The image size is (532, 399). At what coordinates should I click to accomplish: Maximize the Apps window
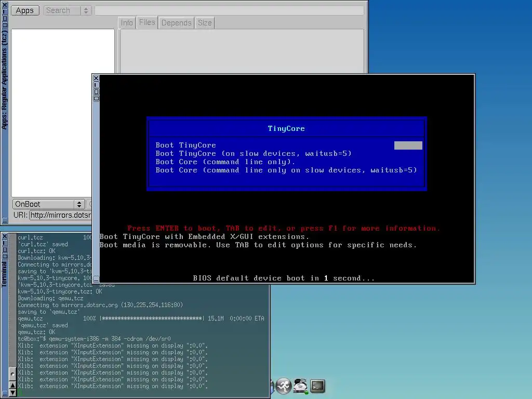(x=5, y=18)
